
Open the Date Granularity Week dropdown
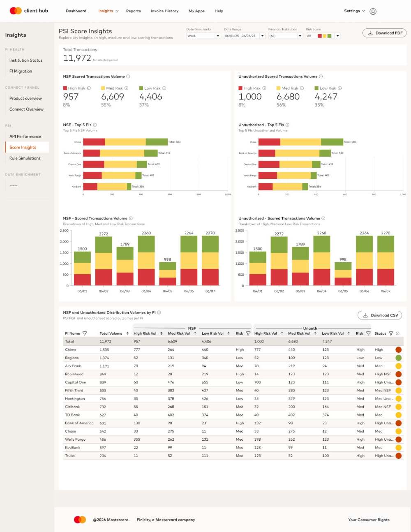coord(204,36)
